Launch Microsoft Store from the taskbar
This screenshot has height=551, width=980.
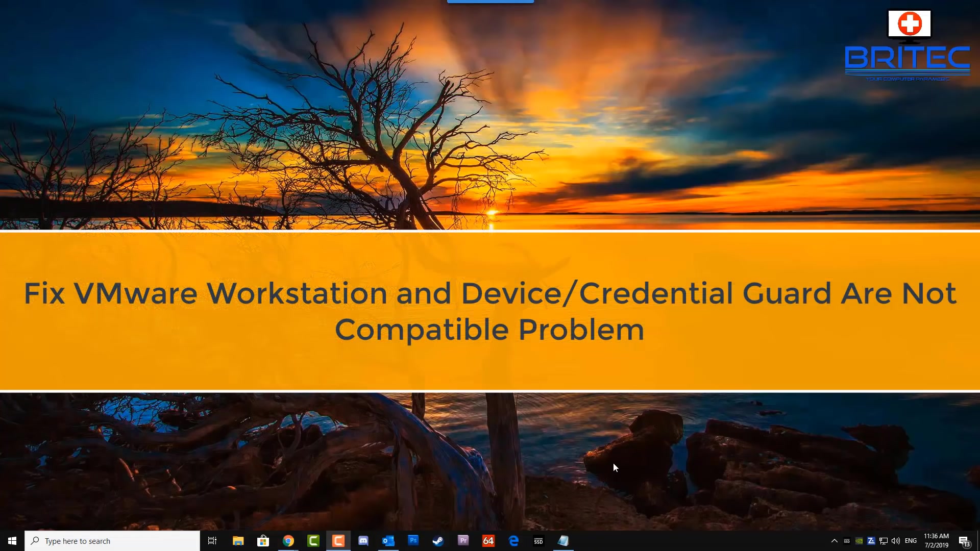coord(263,541)
